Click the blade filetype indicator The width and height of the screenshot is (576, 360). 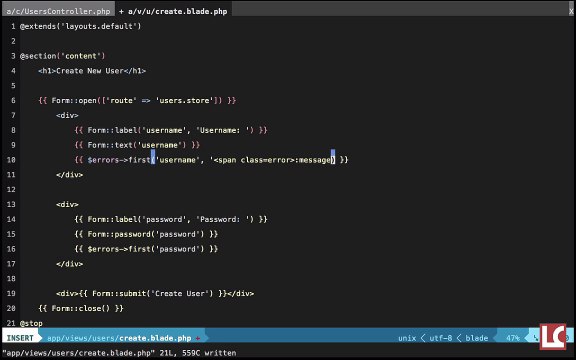coord(476,338)
